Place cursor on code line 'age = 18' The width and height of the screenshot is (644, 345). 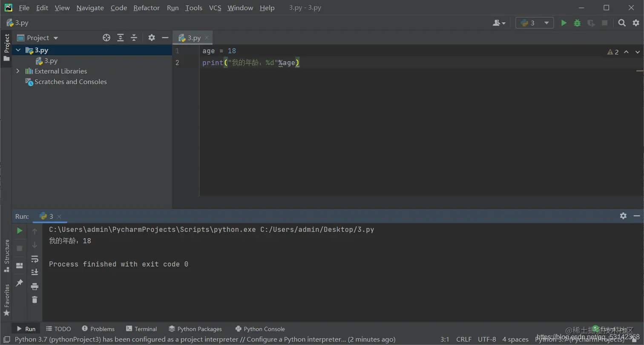219,51
